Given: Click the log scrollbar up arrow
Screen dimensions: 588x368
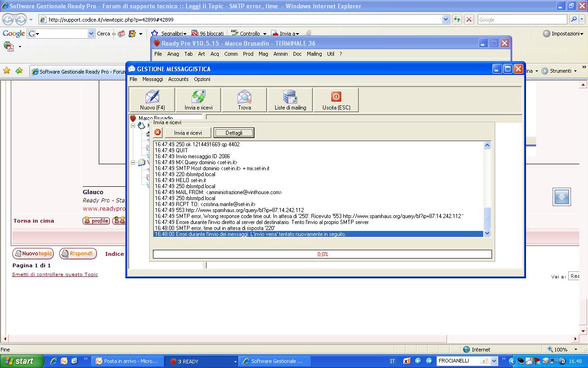Looking at the screenshot, I should 487,145.
